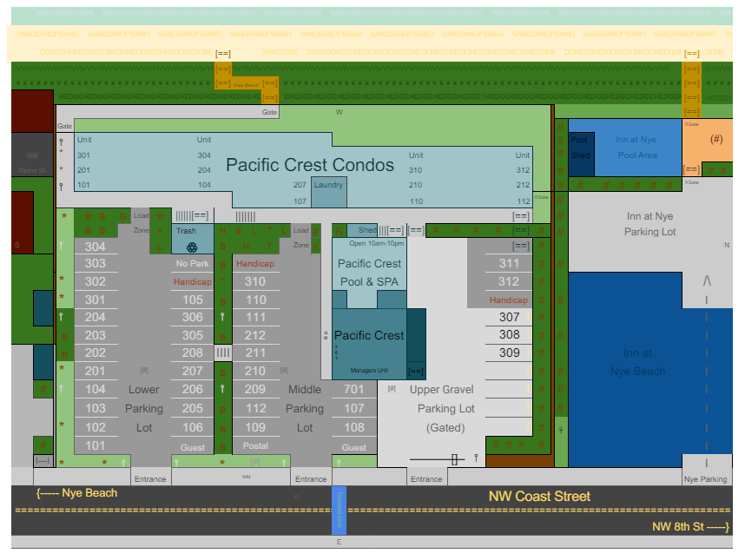
Task: Select parking space 701
Action: 354,389
